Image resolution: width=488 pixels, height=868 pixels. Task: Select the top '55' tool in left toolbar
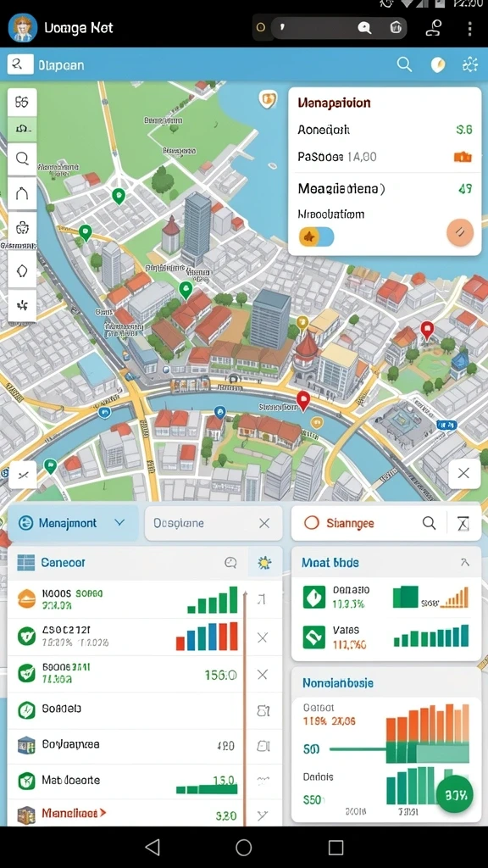tap(22, 102)
